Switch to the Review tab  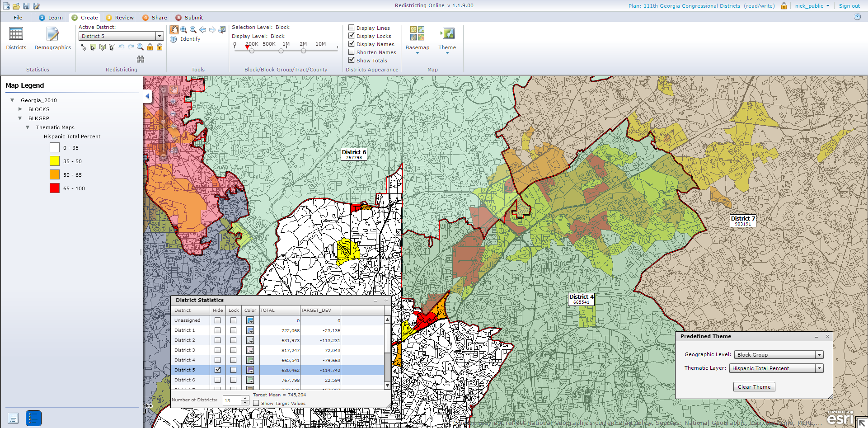(x=119, y=17)
